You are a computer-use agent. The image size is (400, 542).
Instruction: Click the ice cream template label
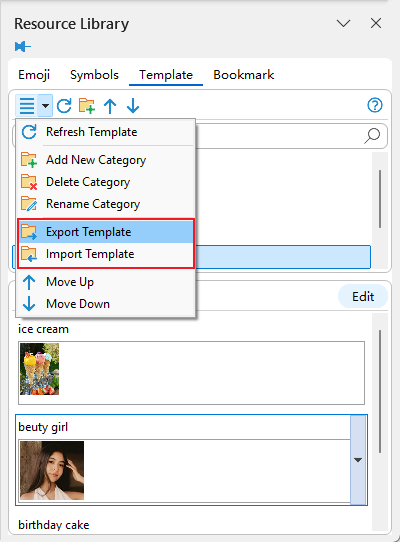43,329
